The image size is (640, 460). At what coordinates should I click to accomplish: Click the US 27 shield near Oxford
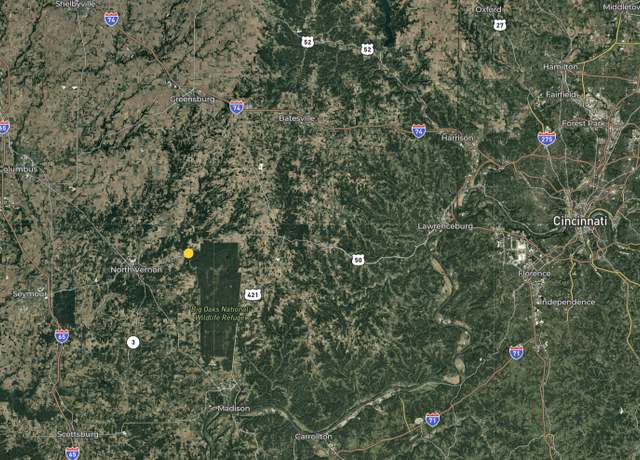[x=500, y=25]
